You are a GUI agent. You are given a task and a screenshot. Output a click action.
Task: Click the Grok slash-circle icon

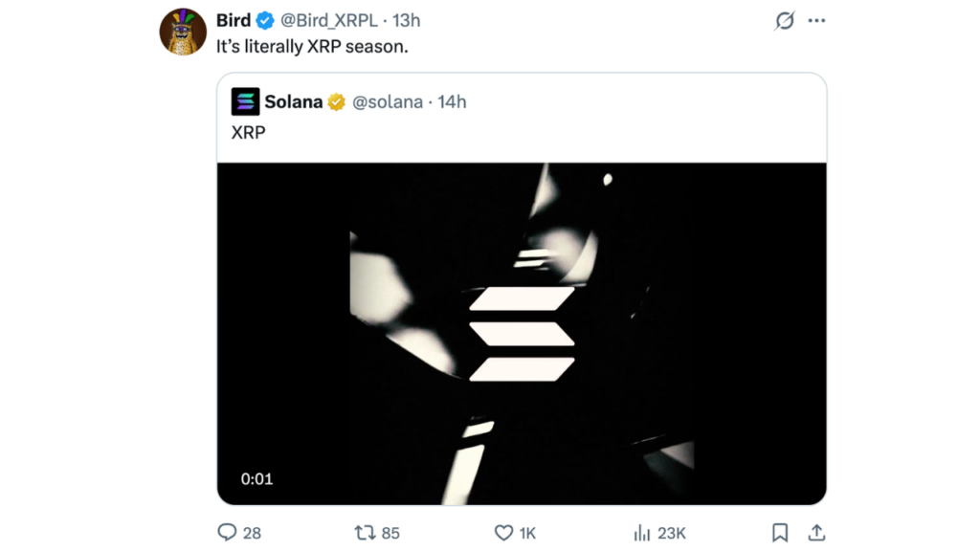(x=785, y=20)
